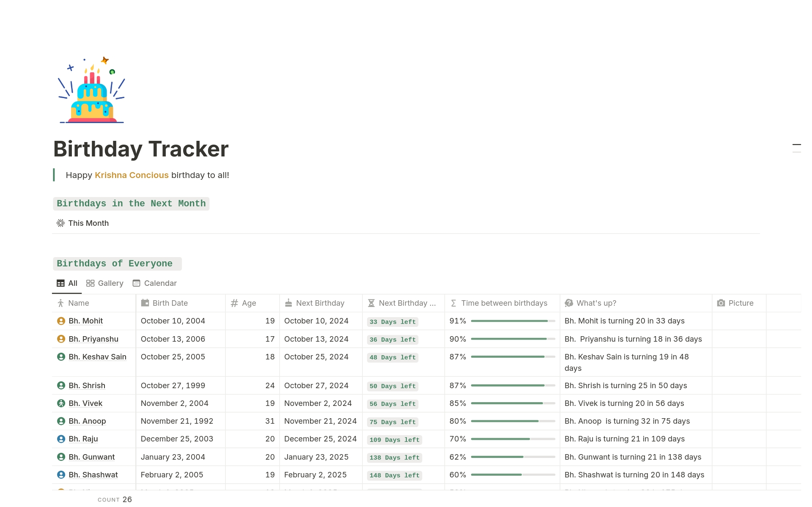Open the Bh. Anoop record
812x507 pixels.
[87, 421]
